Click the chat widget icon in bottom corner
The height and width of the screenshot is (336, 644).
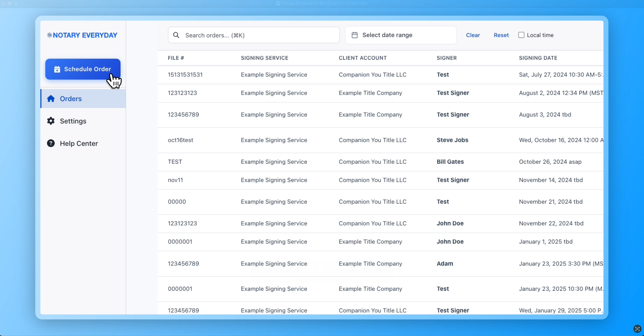click(x=637, y=329)
